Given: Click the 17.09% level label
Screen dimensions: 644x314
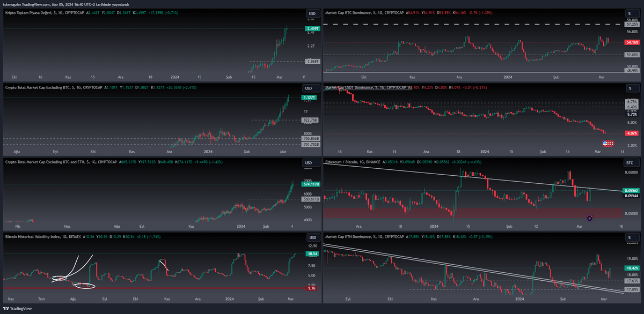Looking at the screenshot, I should (x=631, y=289).
